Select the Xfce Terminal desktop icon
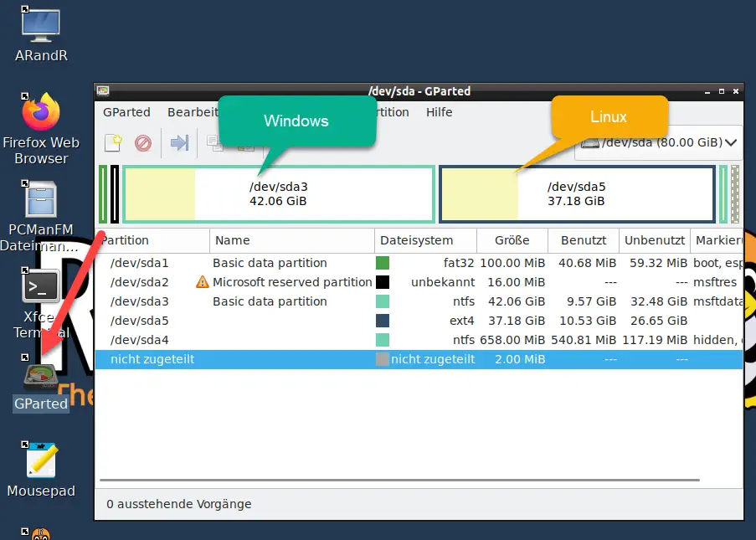The image size is (756, 540). click(x=41, y=304)
